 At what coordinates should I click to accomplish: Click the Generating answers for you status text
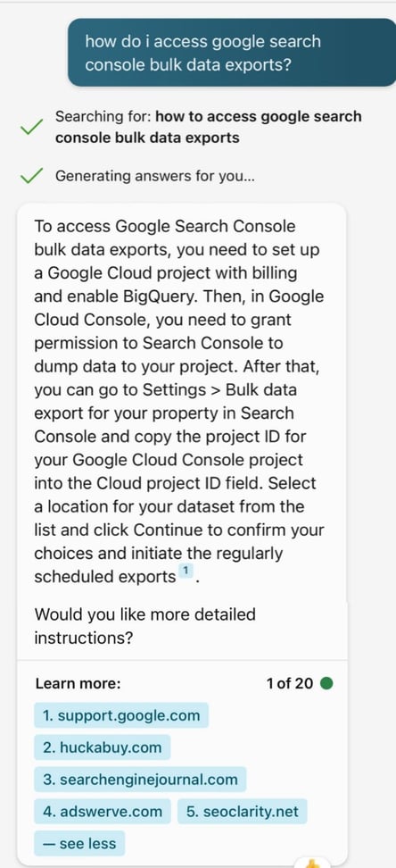pos(155,176)
